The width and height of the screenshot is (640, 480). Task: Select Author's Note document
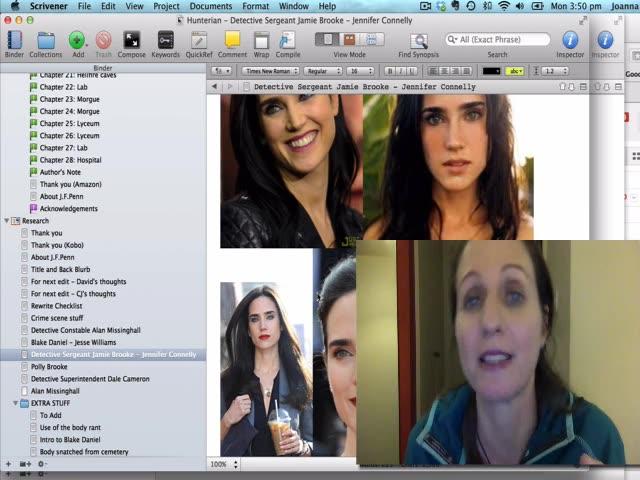coord(60,172)
